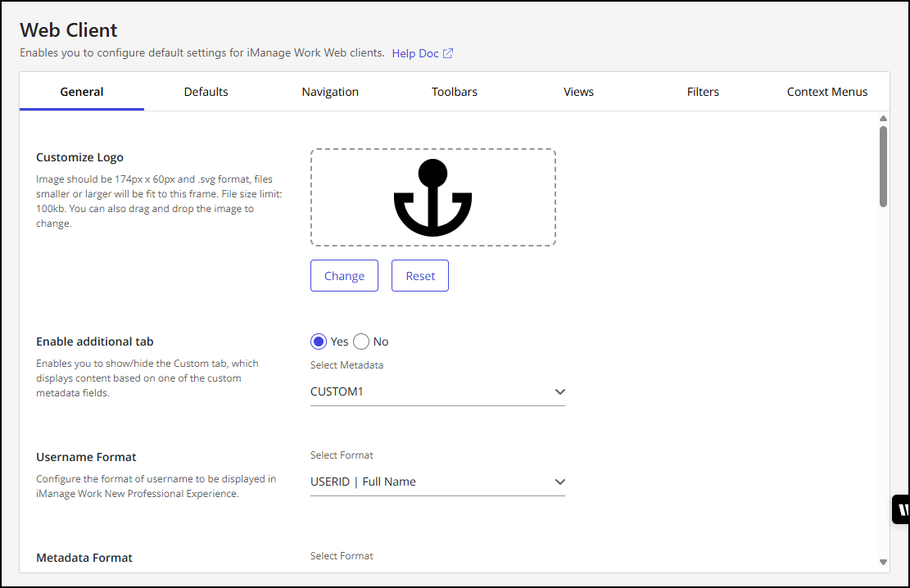This screenshot has height=588, width=910.
Task: Open the CUSTOM1 metadata dropdown
Action: 437,391
